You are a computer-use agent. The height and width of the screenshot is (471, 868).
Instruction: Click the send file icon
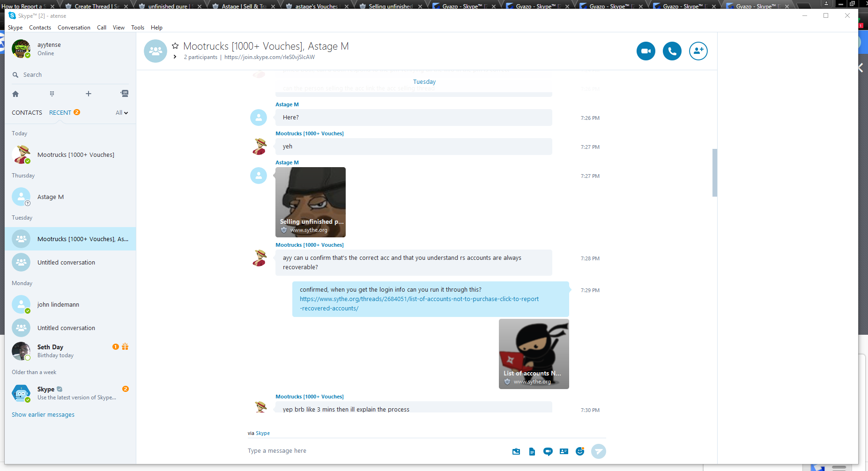click(532, 451)
